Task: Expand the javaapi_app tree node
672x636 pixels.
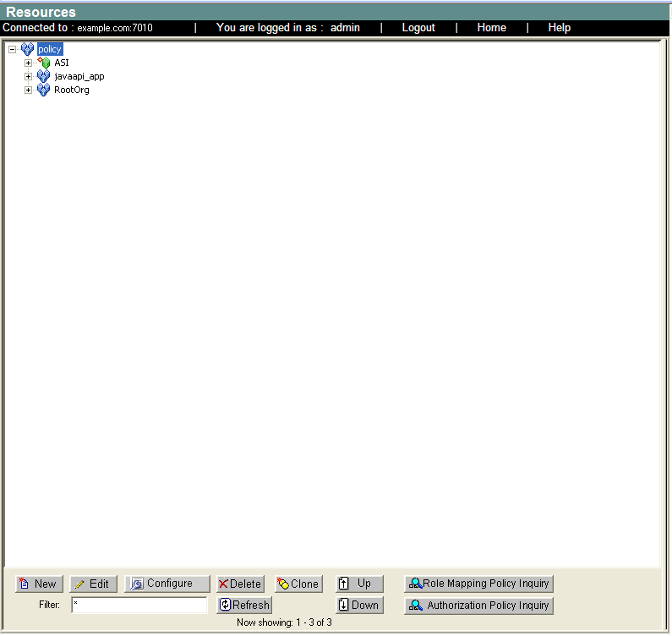Action: tap(28, 77)
